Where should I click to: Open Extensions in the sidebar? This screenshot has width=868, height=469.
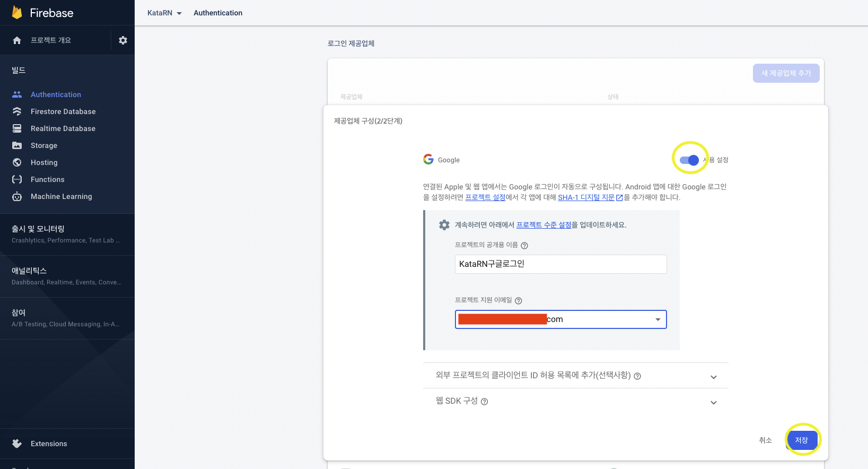click(x=49, y=444)
